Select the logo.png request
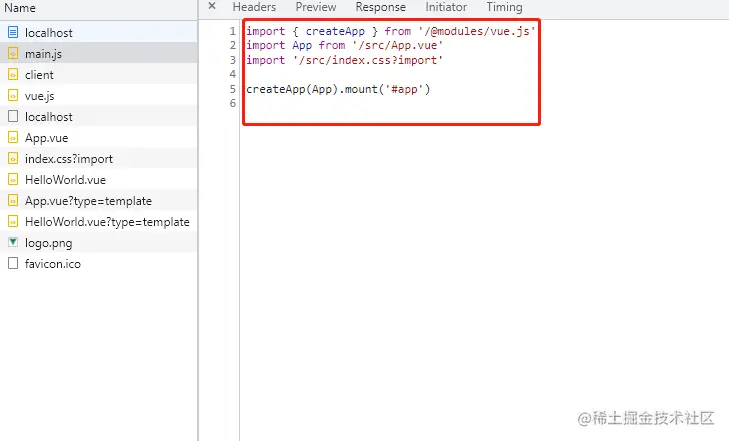This screenshot has height=441, width=729. click(x=99, y=242)
